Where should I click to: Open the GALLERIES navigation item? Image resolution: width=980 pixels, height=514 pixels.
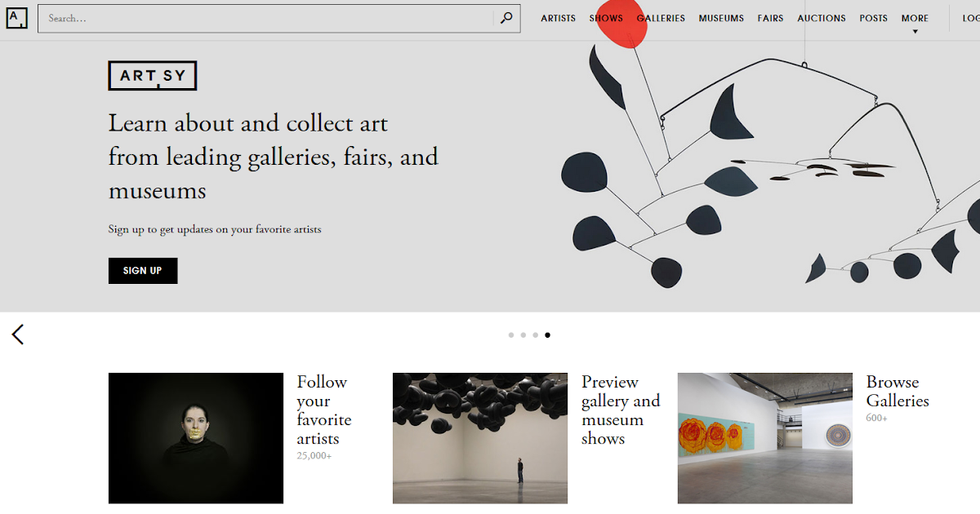coord(661,18)
